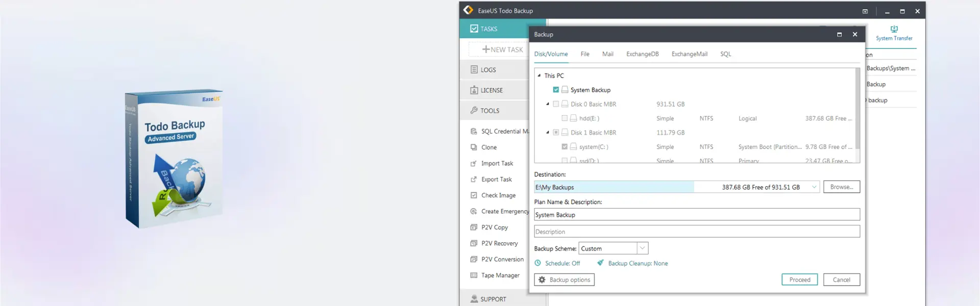Click the P2V Conversion icon
Screen dimensions: 980x306
(x=474, y=259)
